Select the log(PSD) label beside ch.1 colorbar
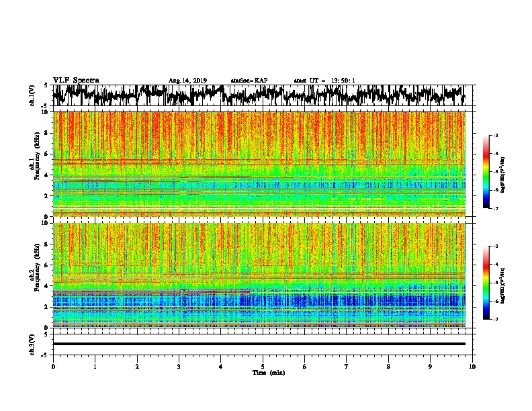 (503, 175)
